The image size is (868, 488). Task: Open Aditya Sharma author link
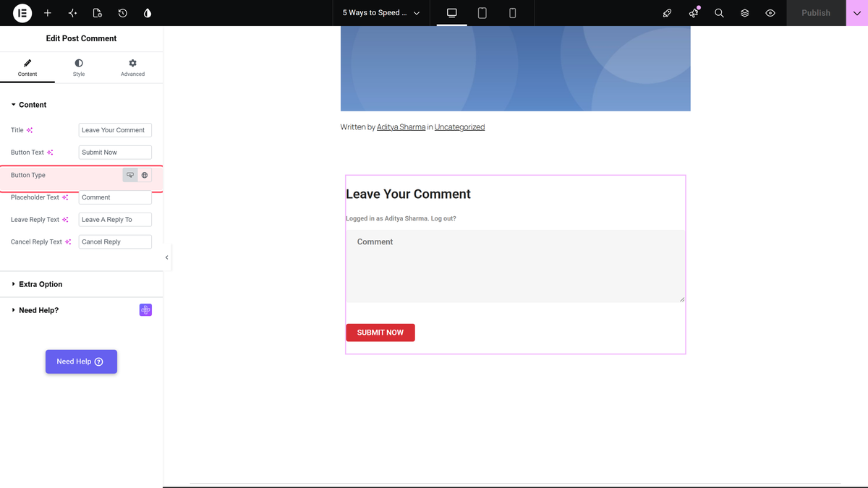[x=401, y=127]
